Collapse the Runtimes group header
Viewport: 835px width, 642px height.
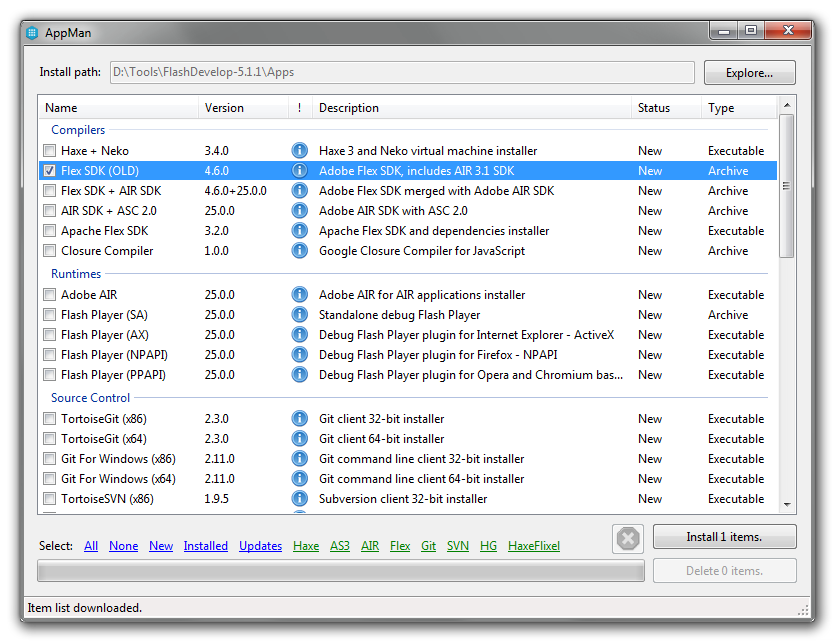click(x=76, y=274)
